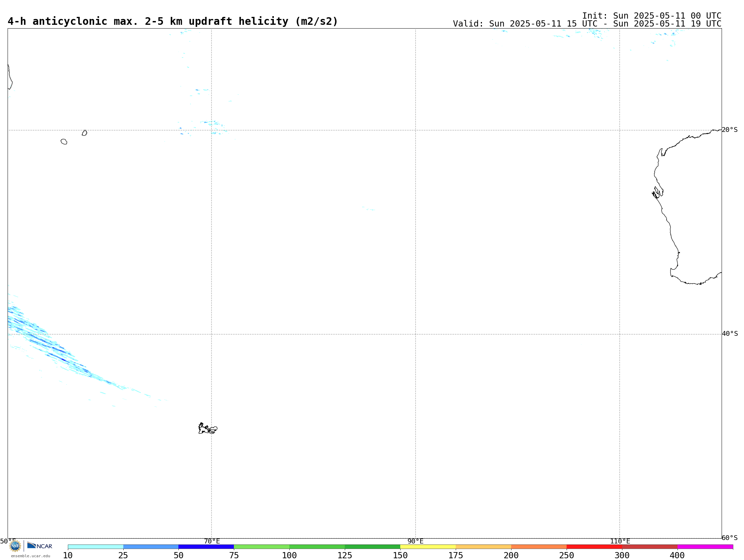Click the plot title about updraft helicity

click(173, 21)
